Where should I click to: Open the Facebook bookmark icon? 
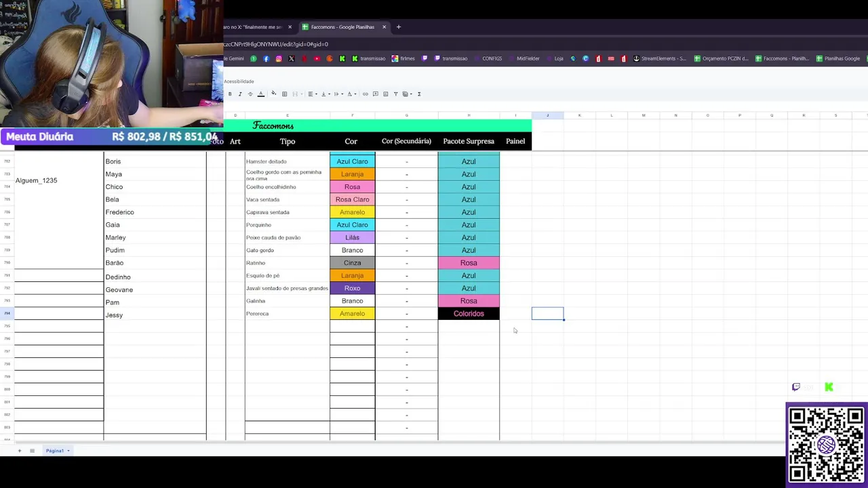[266, 59]
